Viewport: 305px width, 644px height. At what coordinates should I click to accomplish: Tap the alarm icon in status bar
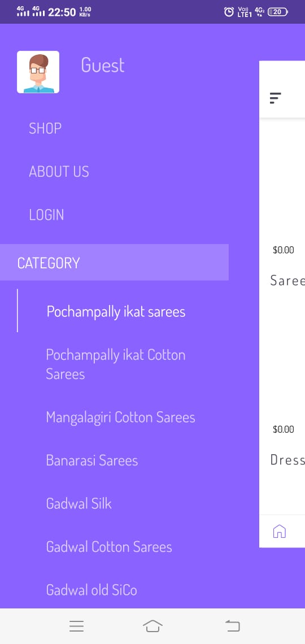(229, 12)
